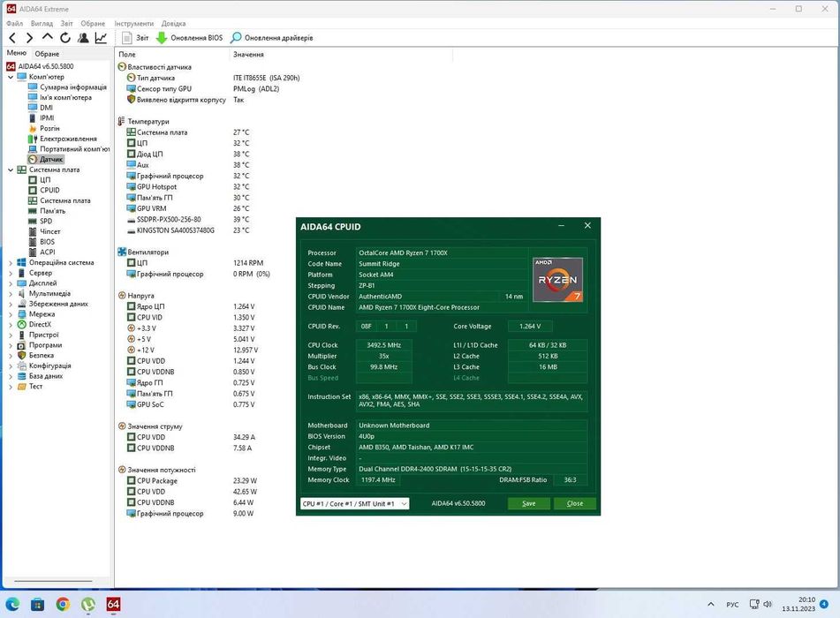Open the Обране menu in the menu bar
Viewport: 840px width, 618px height.
point(94,24)
